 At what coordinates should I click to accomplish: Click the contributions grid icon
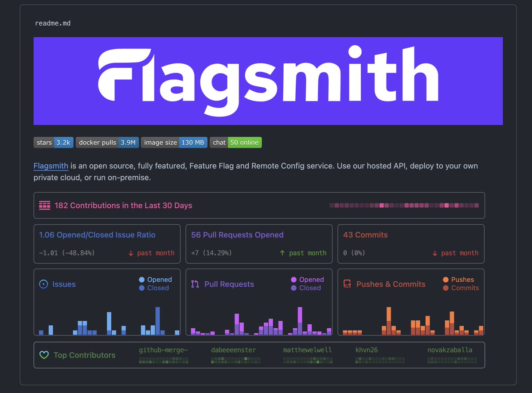tap(45, 206)
